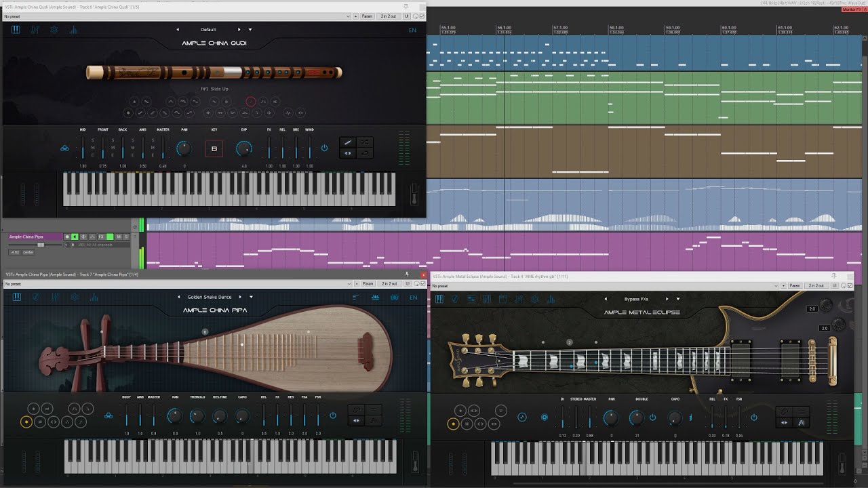The height and width of the screenshot is (488, 868).
Task: Open FX chain for Ample China Pipa track
Action: (x=101, y=237)
